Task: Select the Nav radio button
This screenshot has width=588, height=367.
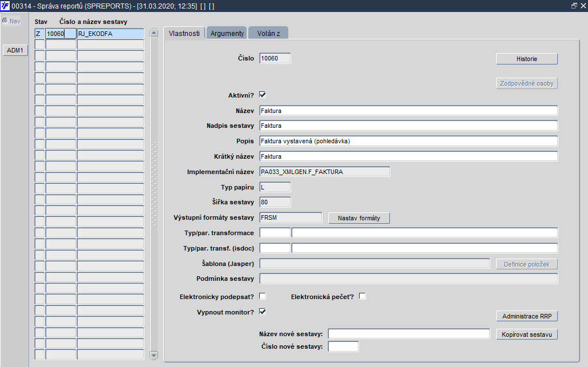Action: coord(5,21)
